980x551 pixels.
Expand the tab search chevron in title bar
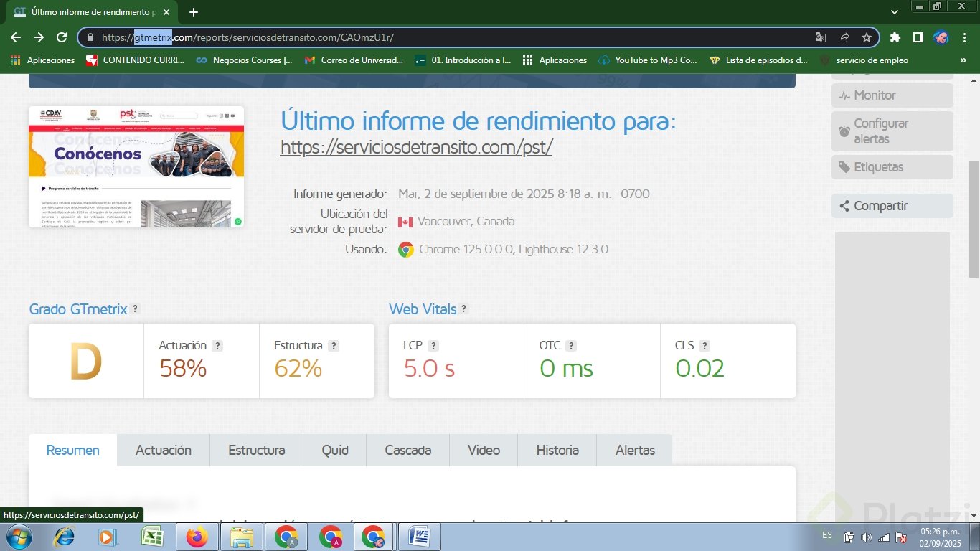coord(895,12)
